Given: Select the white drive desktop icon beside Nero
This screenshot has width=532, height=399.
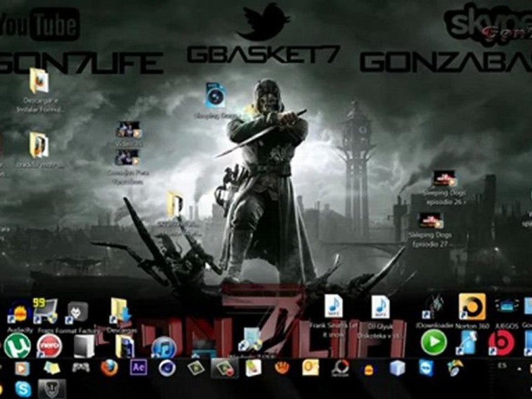Looking at the screenshot, I should [x=84, y=346].
